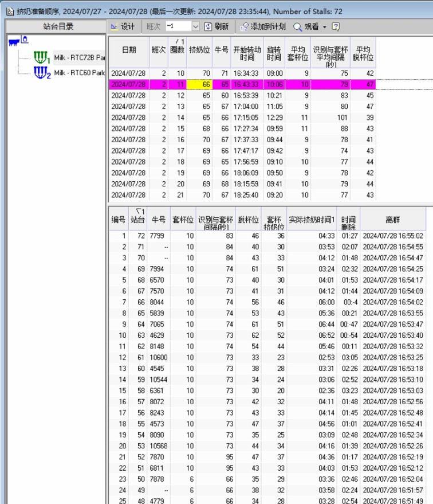This screenshot has height=504, width=433.
Task: Select the blue RTC60 parlor icon
Action: point(41,73)
